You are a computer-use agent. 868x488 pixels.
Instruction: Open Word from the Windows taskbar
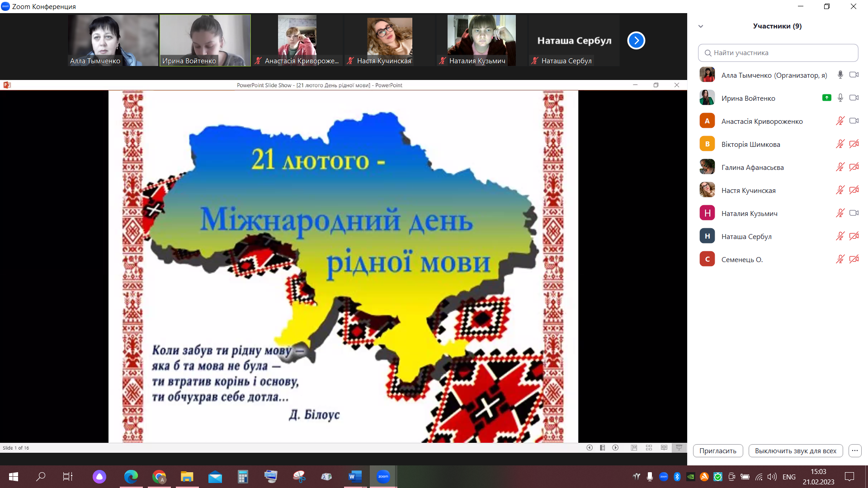(355, 477)
